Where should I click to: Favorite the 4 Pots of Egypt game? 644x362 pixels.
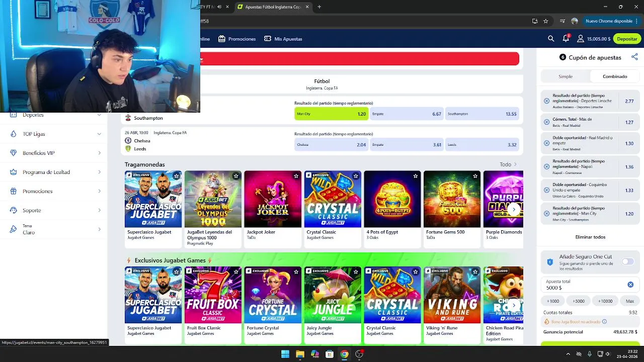[x=416, y=176]
